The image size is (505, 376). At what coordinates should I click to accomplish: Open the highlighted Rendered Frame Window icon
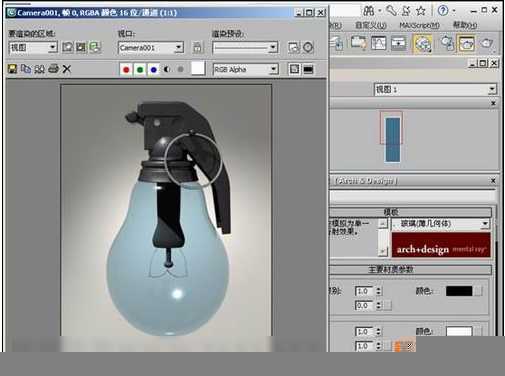[x=466, y=44]
